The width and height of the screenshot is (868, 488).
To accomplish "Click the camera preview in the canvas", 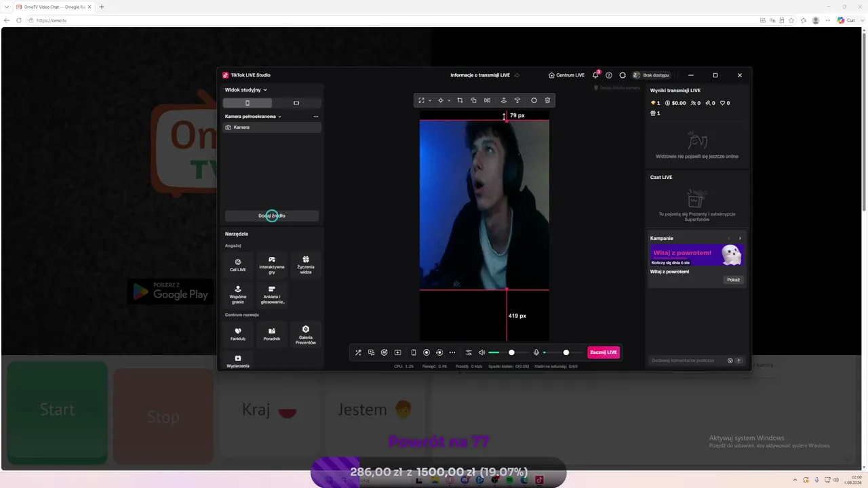I will coord(484,205).
